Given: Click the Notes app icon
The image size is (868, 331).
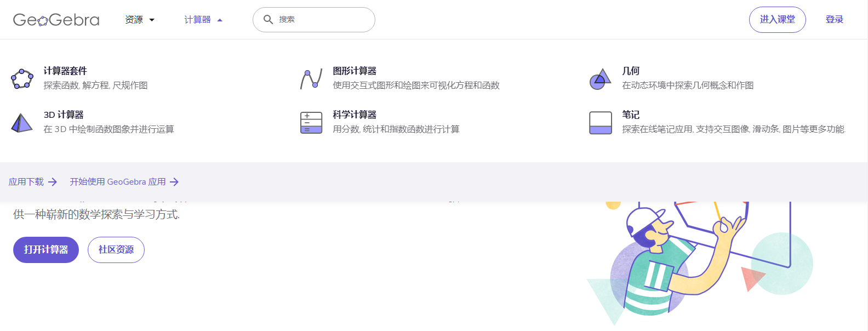Looking at the screenshot, I should 600,123.
